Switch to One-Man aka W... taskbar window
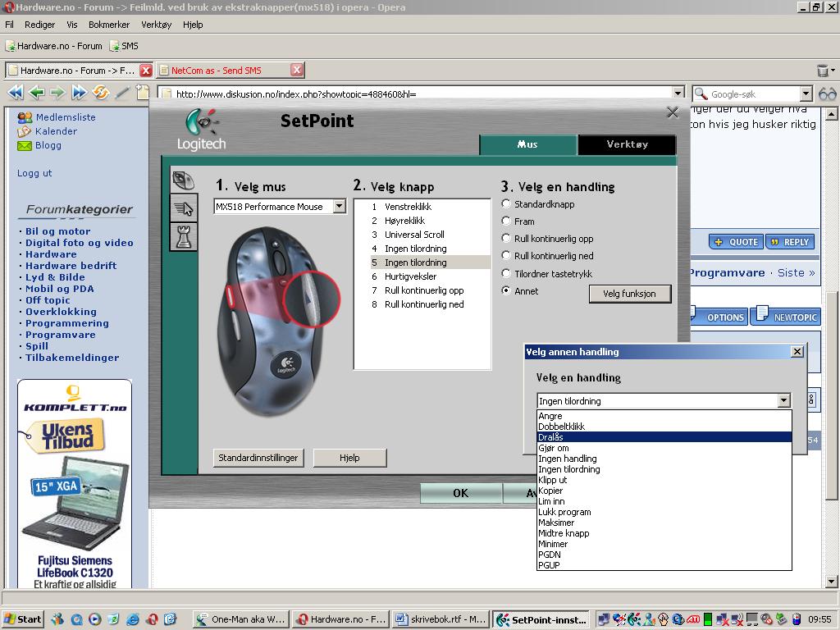Image resolution: width=840 pixels, height=630 pixels. (x=241, y=619)
